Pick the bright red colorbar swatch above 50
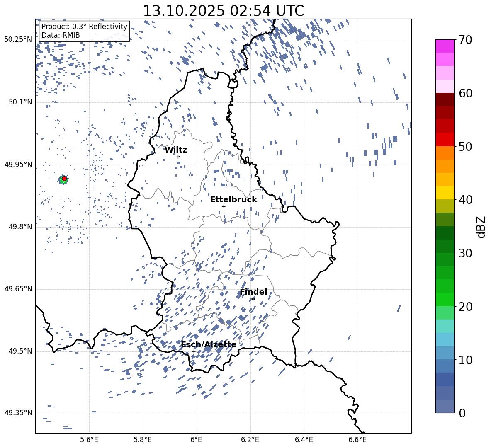491x448 pixels. 445,140
